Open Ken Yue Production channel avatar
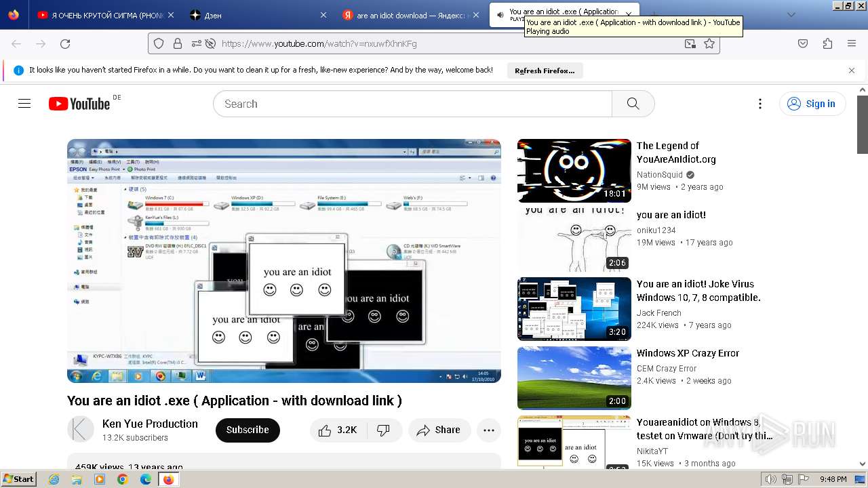 81,430
